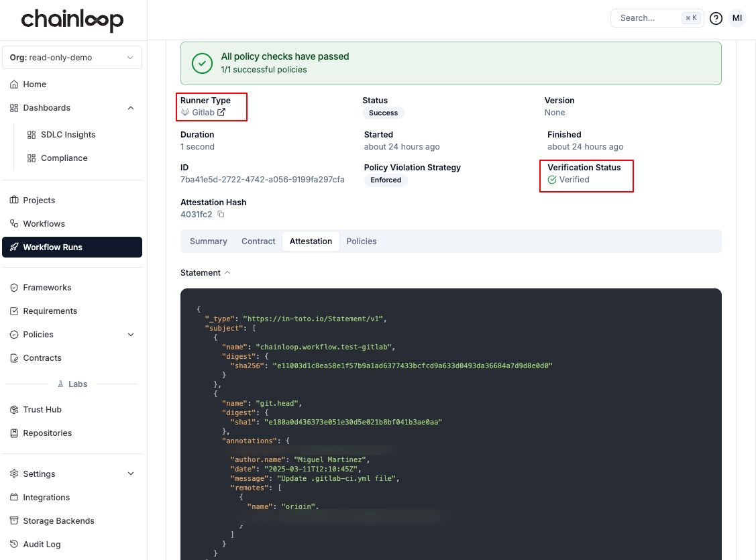The image size is (756, 560).
Task: Click the help question mark icon
Action: pos(716,18)
